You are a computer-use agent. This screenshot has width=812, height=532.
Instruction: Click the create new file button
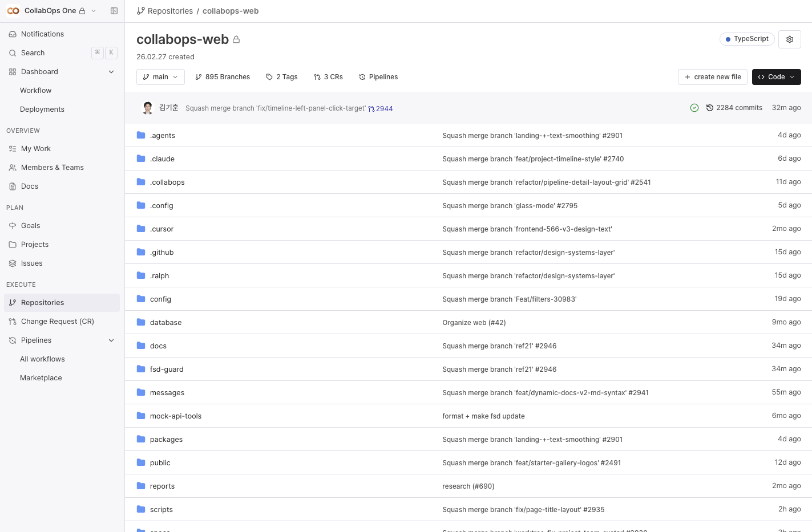coord(713,77)
